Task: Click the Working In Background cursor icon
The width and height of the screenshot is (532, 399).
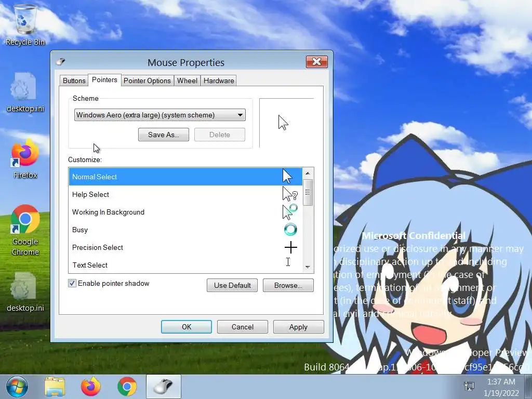Action: (290, 212)
